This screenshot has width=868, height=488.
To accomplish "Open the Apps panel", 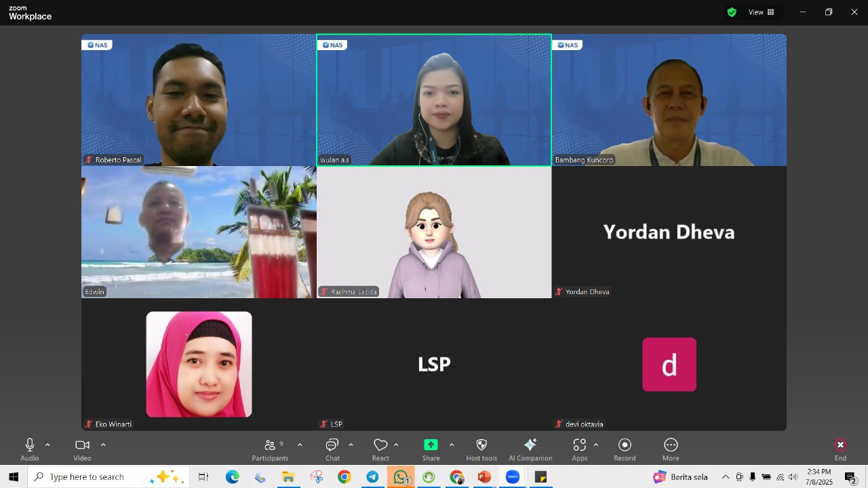I will [x=579, y=449].
